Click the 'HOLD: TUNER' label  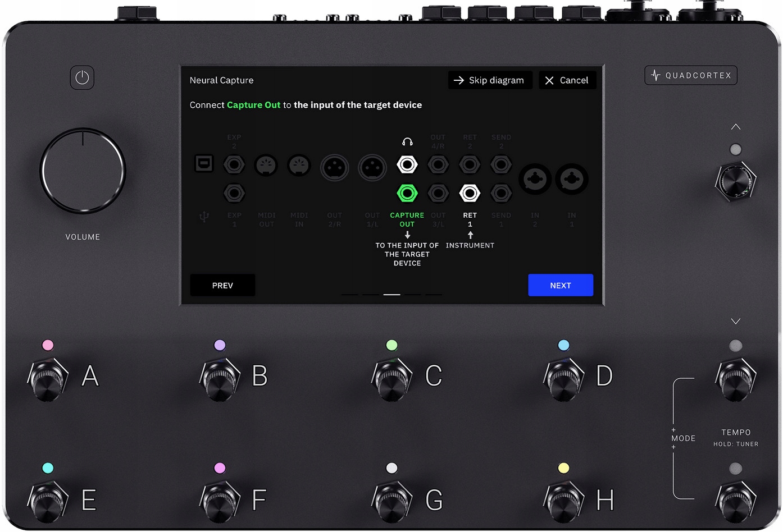coord(736,444)
